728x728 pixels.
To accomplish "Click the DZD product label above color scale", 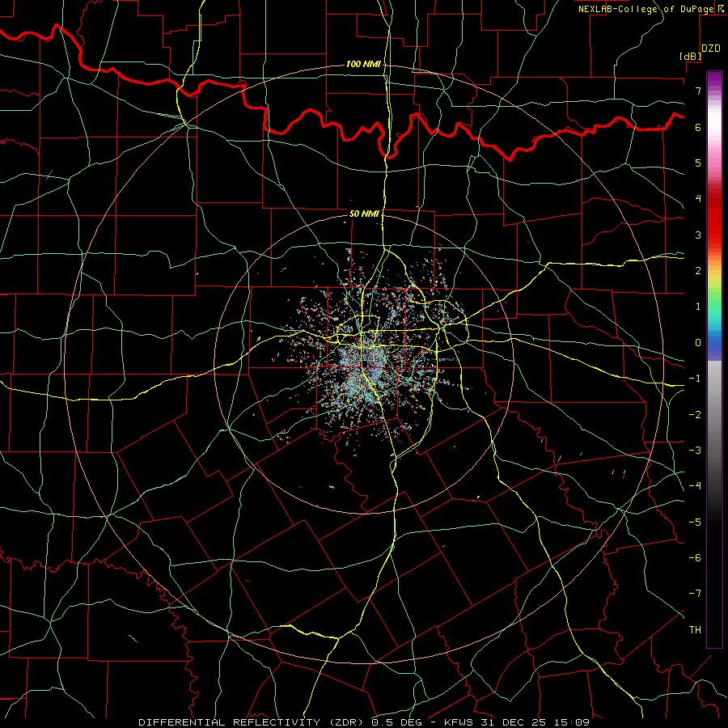I will tap(711, 49).
